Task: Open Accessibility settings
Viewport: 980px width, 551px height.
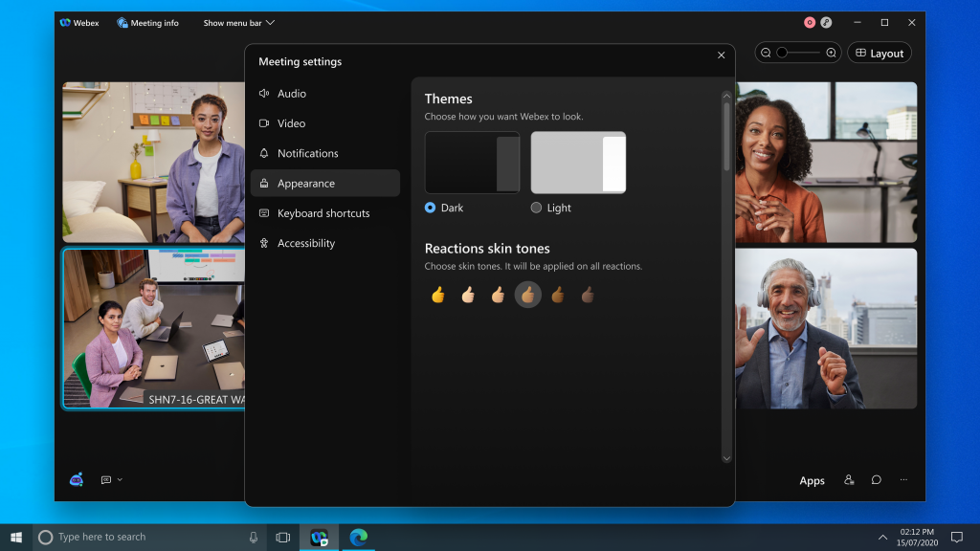Action: pos(305,243)
